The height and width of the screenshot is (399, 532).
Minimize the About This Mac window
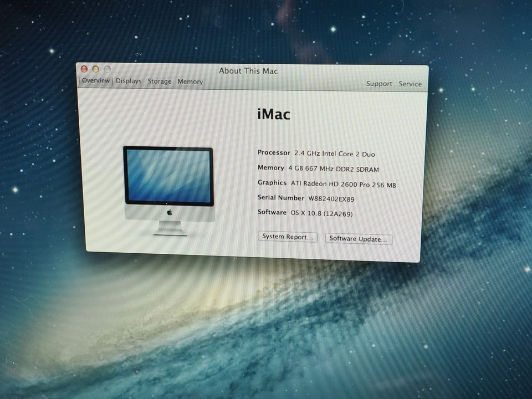(95, 69)
